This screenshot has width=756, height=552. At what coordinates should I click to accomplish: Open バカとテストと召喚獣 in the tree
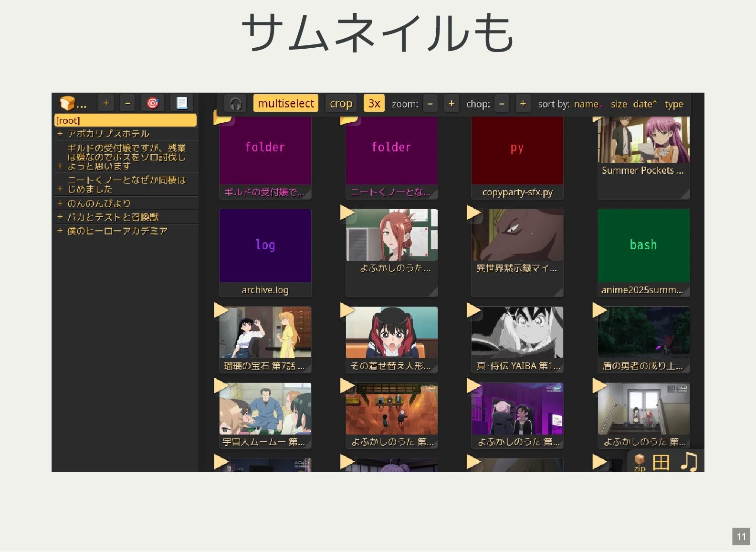113,217
